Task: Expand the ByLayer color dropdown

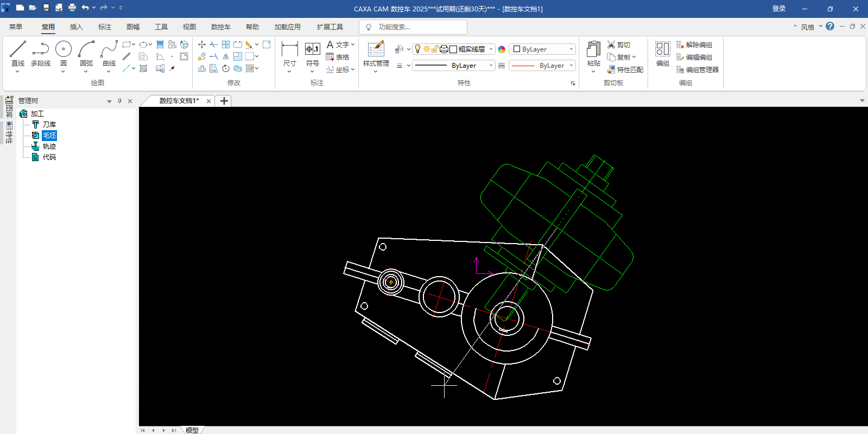Action: click(571, 49)
